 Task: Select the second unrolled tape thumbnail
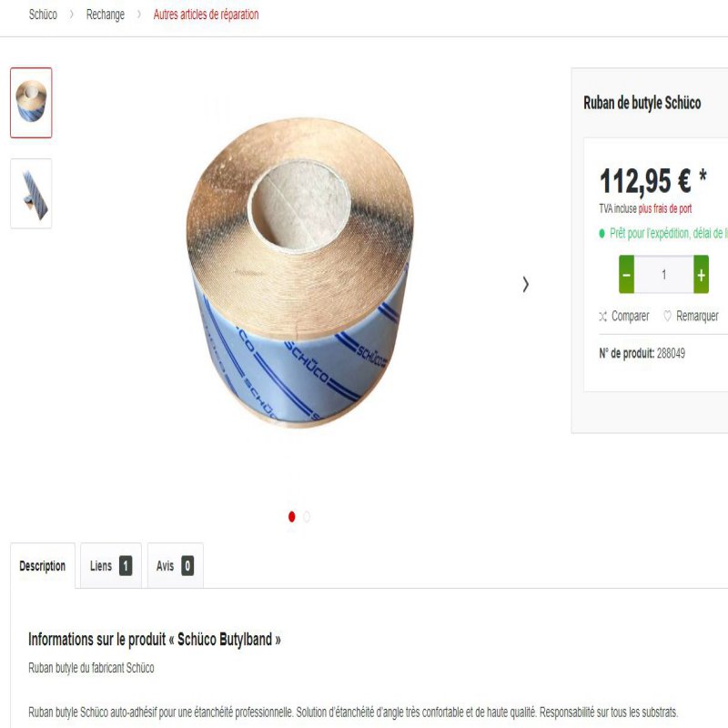click(x=31, y=194)
